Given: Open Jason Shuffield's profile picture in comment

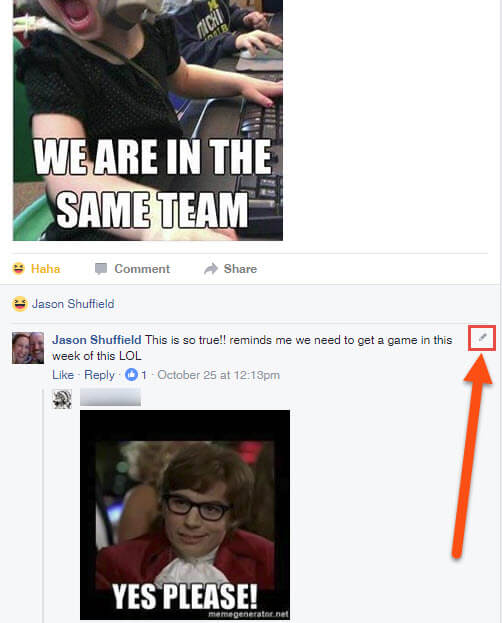Looking at the screenshot, I should (28, 348).
